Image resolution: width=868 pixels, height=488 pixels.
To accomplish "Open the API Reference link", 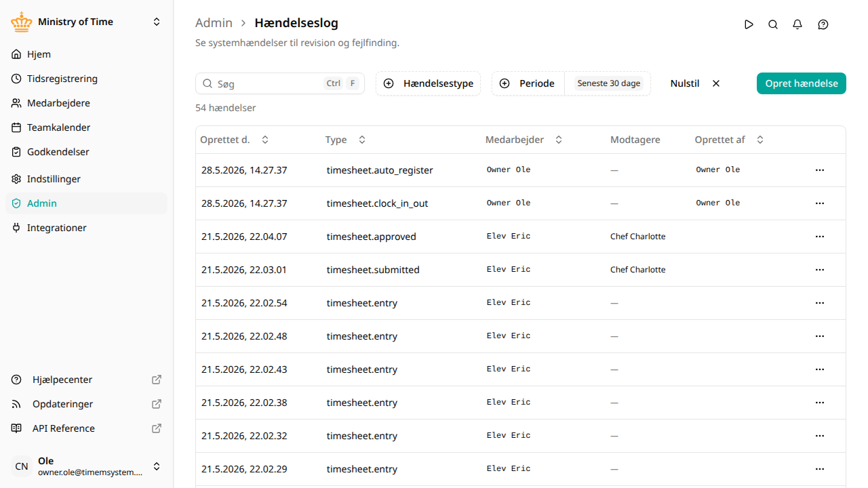I will click(x=86, y=428).
